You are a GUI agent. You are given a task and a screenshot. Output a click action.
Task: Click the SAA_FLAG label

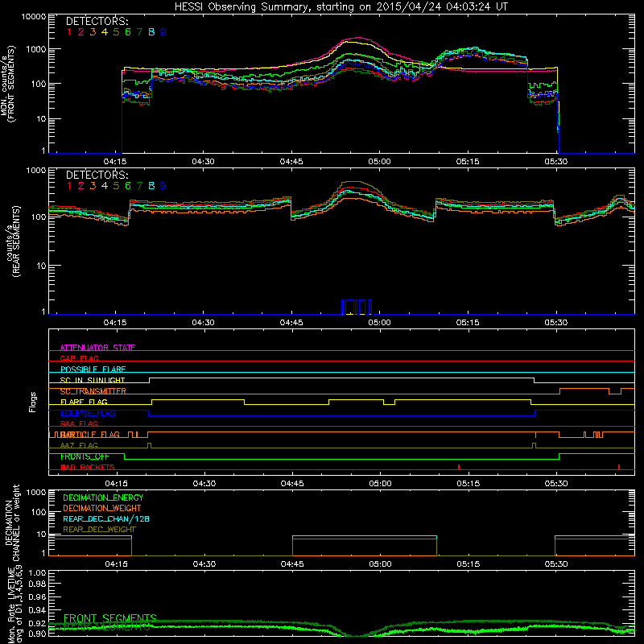(79, 423)
